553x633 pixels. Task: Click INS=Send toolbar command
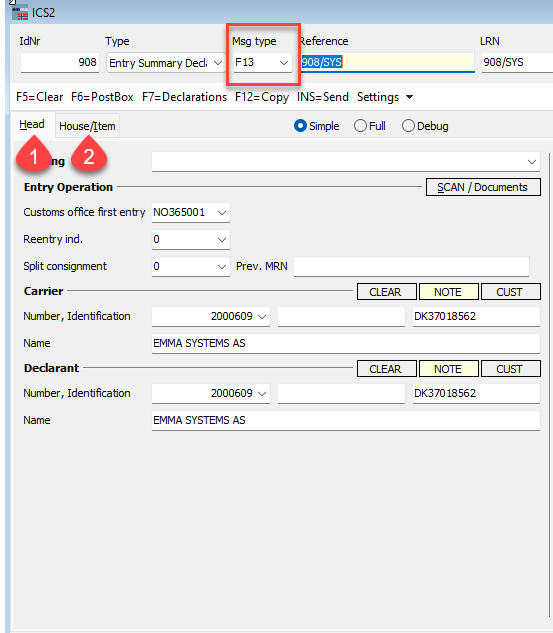pyautogui.click(x=323, y=97)
